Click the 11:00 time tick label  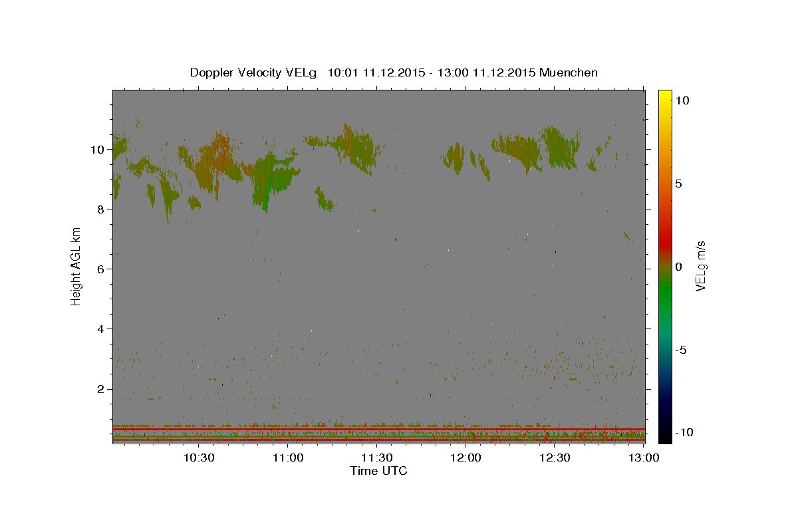pyautogui.click(x=287, y=458)
